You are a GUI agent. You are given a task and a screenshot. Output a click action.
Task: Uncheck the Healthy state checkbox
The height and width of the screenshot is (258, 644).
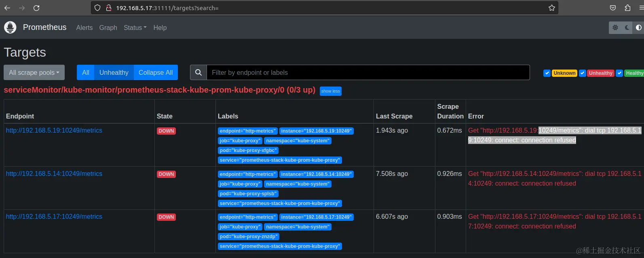[x=619, y=73]
